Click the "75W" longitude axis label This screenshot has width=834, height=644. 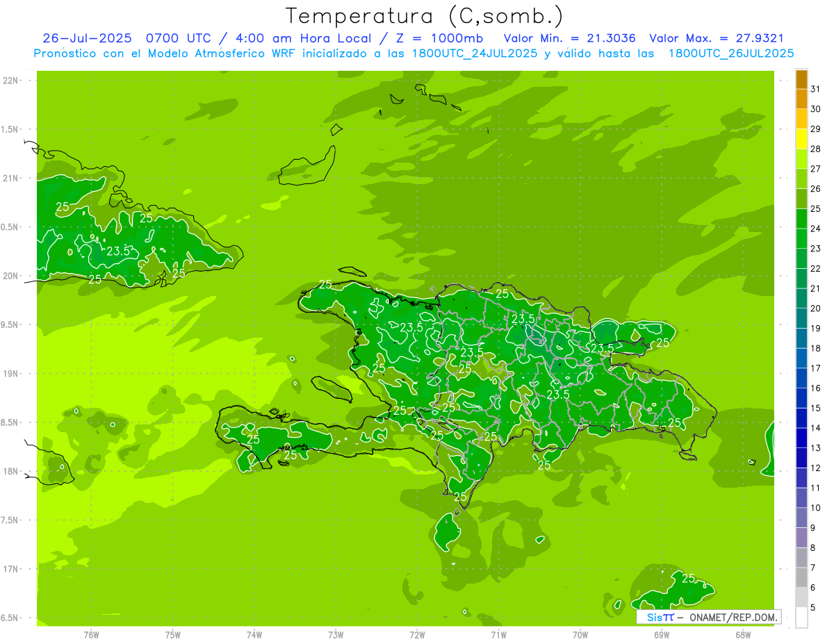point(173,635)
